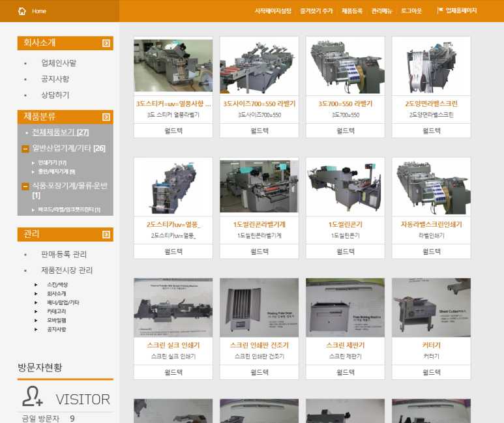Open the 3도700=550 라벨기 product image
The width and height of the screenshot is (504, 423).
tap(345, 66)
